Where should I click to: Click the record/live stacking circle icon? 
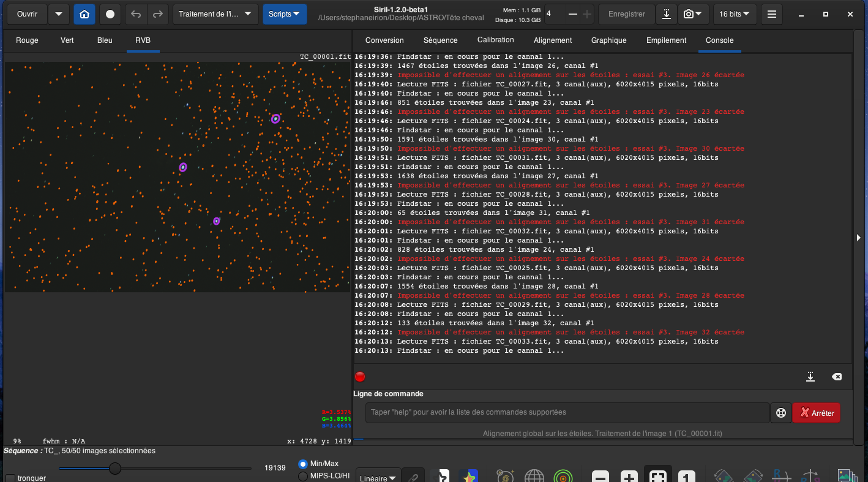(x=110, y=14)
